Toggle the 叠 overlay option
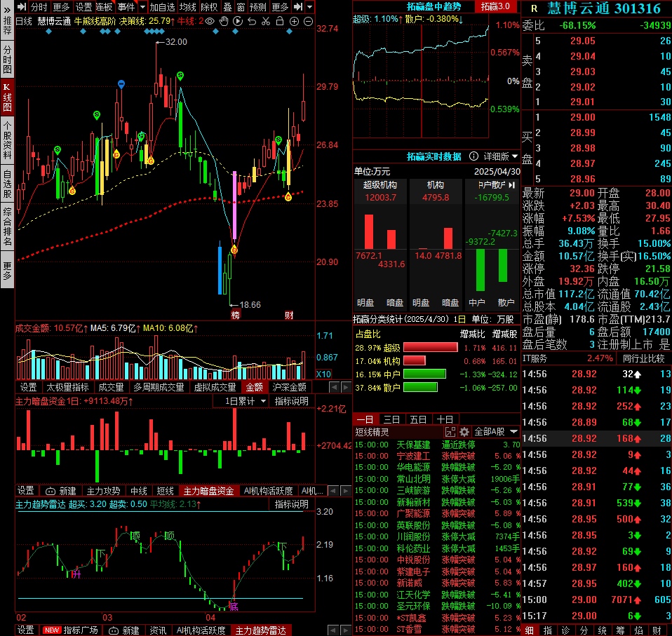This screenshot has height=636, width=672. (227, 7)
